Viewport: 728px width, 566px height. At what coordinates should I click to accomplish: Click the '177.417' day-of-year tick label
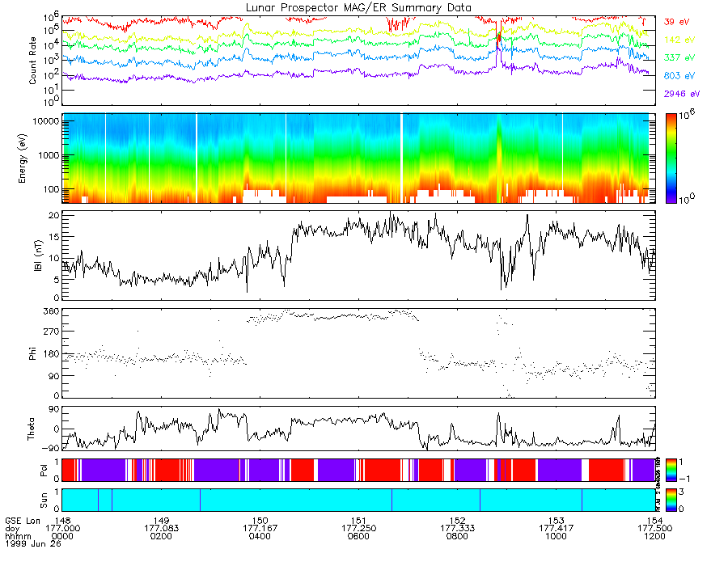pos(557,529)
